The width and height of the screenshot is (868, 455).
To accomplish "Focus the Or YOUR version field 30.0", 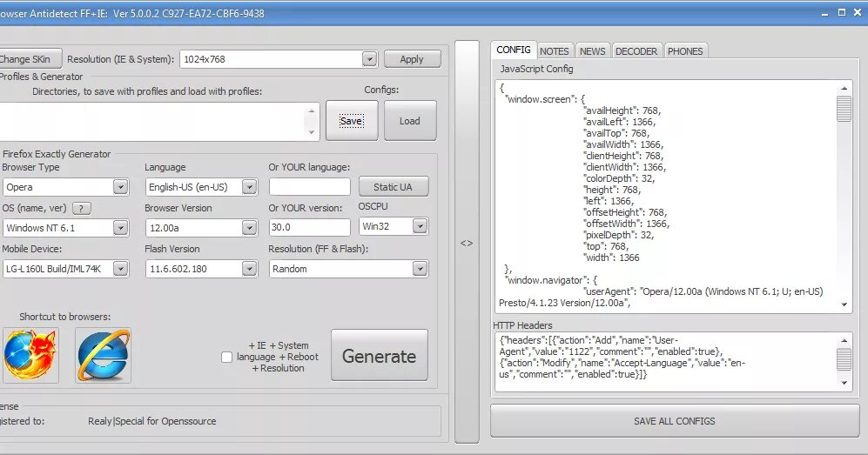I will click(x=309, y=227).
